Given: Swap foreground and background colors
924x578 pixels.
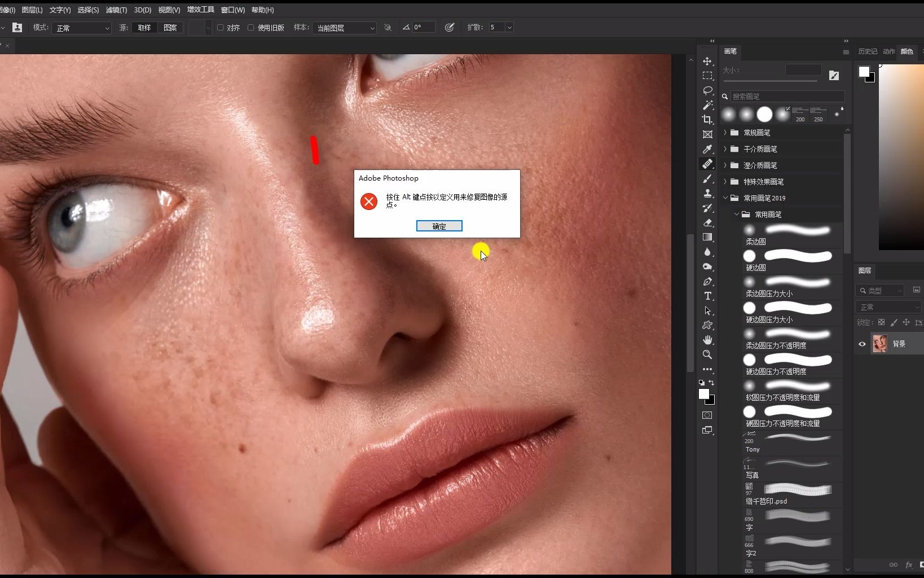Looking at the screenshot, I should point(711,383).
